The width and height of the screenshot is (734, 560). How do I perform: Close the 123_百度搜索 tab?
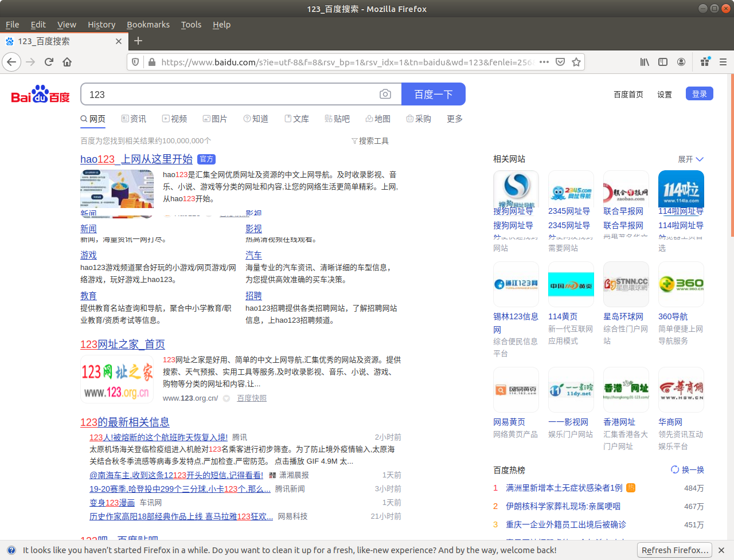point(119,41)
